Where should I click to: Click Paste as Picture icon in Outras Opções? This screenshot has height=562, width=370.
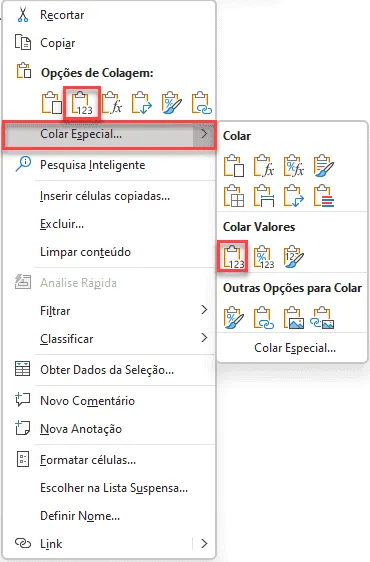pyautogui.click(x=294, y=318)
